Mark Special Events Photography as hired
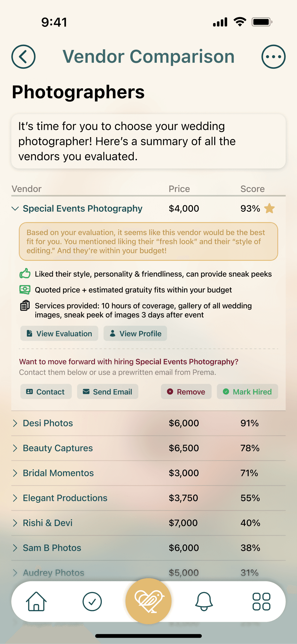The image size is (297, 644). coord(247,392)
